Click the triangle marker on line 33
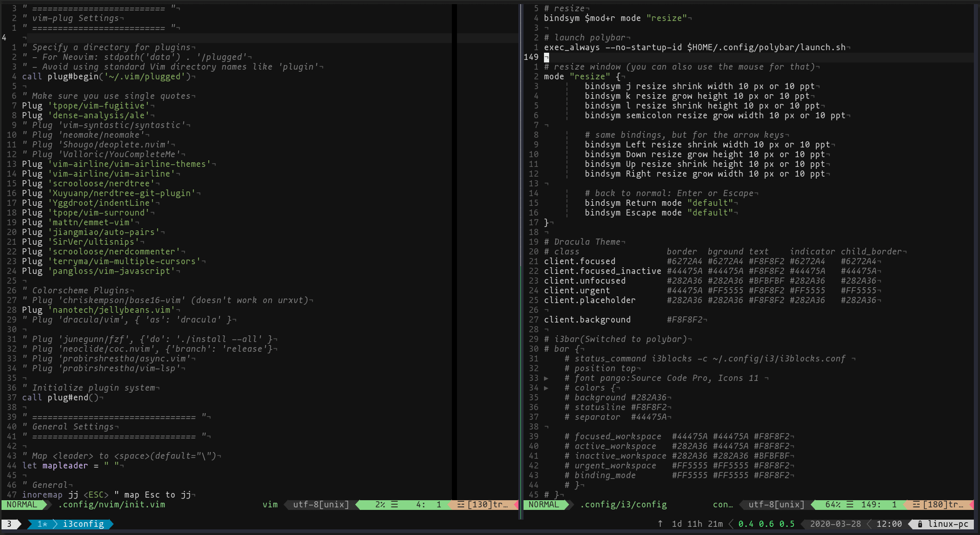Viewport: 980px width, 535px height. 546,378
